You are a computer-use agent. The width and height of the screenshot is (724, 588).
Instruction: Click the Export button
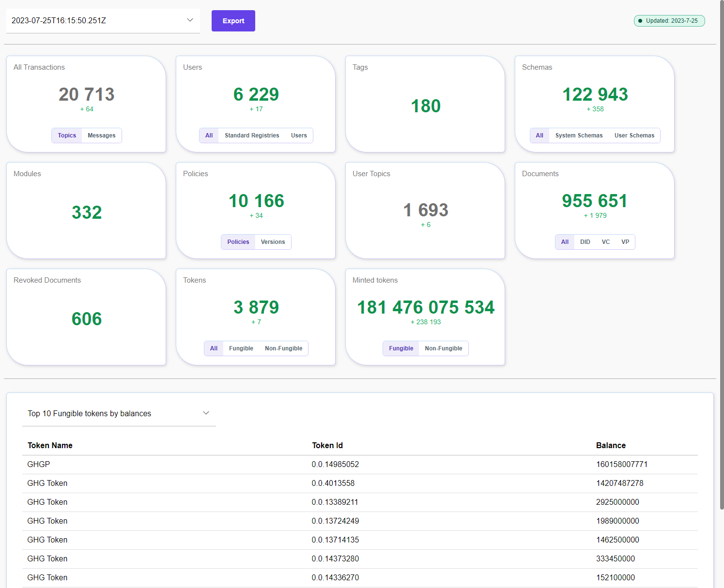233,21
